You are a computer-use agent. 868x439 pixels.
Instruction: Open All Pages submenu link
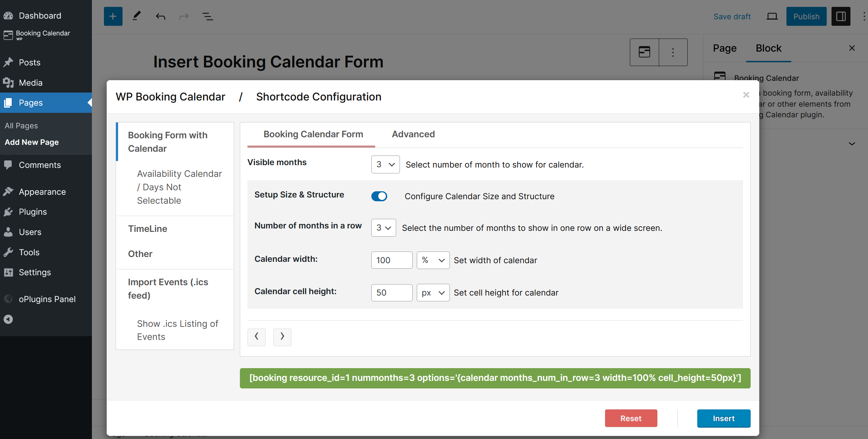click(21, 126)
